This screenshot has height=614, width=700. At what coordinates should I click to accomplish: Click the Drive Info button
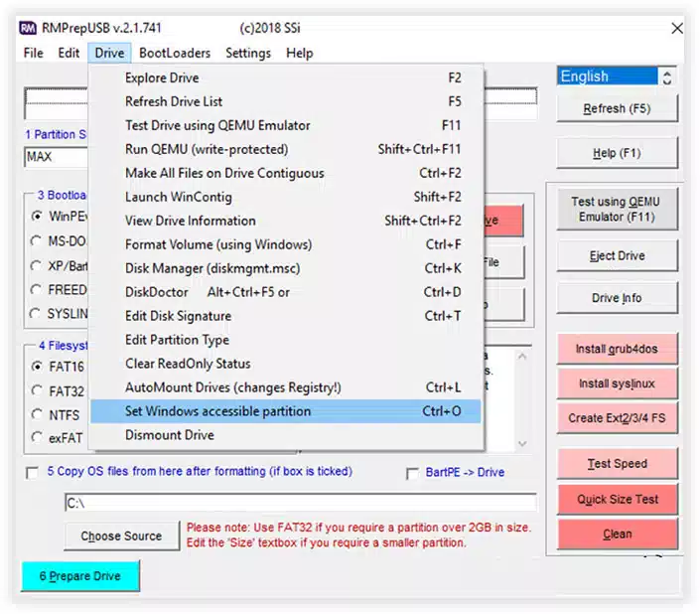tap(617, 298)
